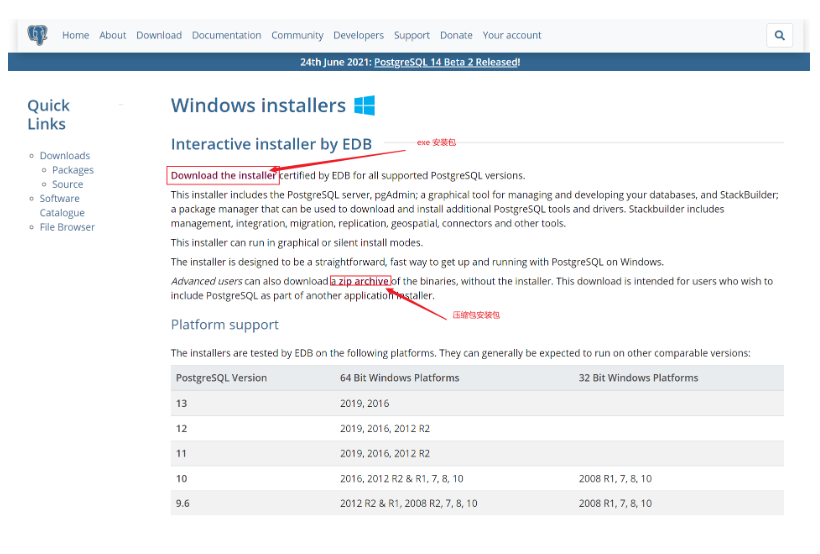Click the '24th June 2021:' banner date

336,62
